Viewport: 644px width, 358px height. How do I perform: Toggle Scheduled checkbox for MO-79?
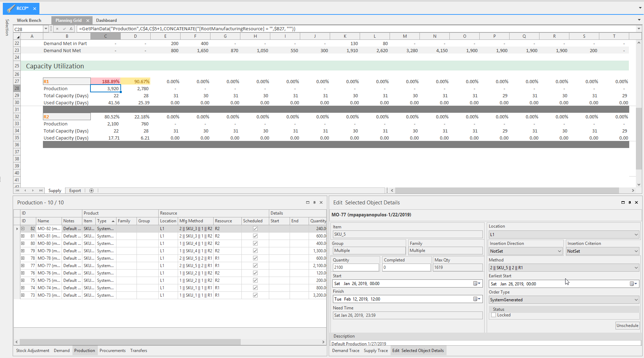(x=255, y=251)
